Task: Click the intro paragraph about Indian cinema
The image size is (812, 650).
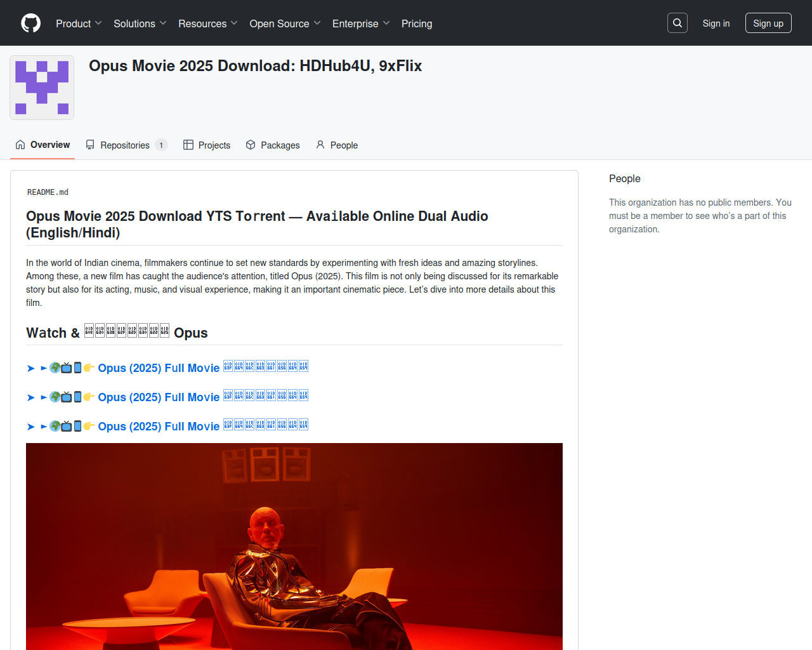Action: point(292,282)
